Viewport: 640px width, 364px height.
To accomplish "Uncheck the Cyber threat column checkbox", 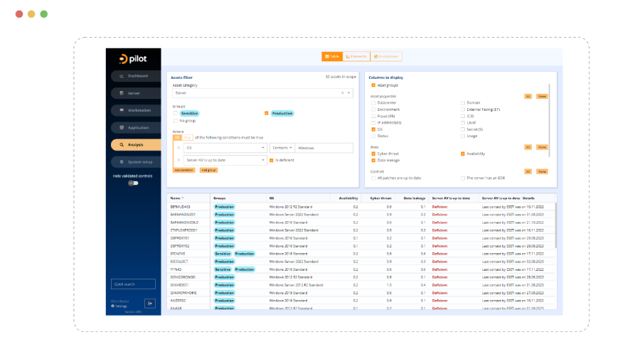I will pos(373,154).
